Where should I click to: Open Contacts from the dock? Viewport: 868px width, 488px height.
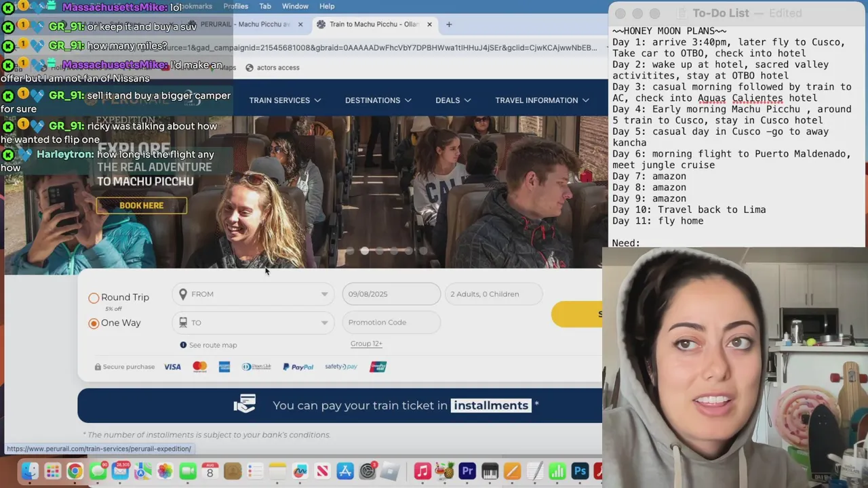[x=233, y=471]
